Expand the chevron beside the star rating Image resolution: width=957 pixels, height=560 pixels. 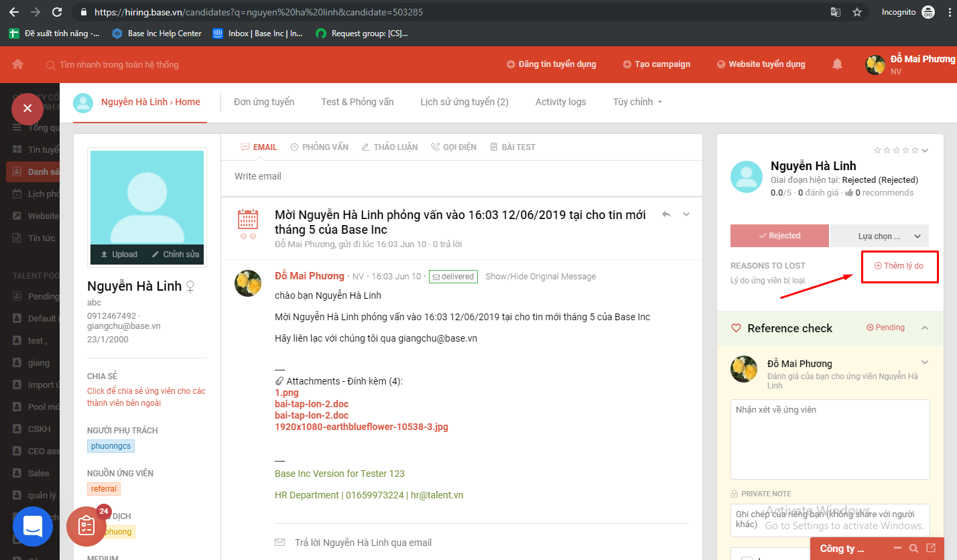[x=926, y=150]
